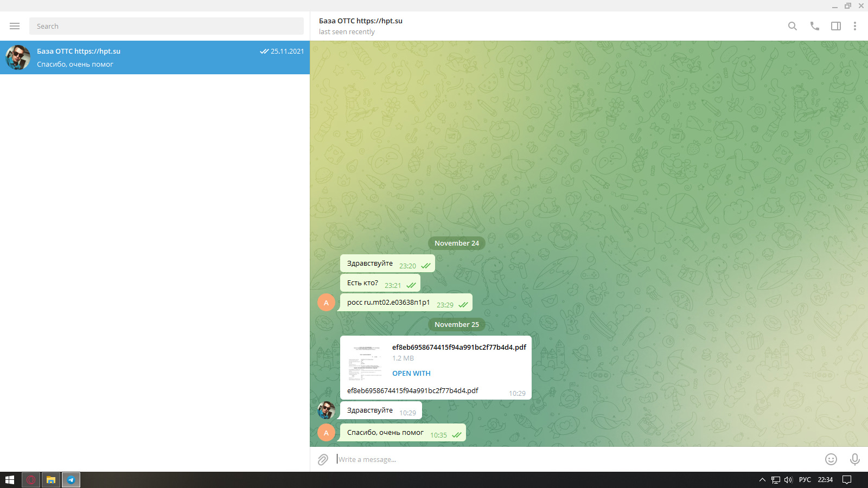Open volume control in system tray
The image size is (868, 488).
788,480
